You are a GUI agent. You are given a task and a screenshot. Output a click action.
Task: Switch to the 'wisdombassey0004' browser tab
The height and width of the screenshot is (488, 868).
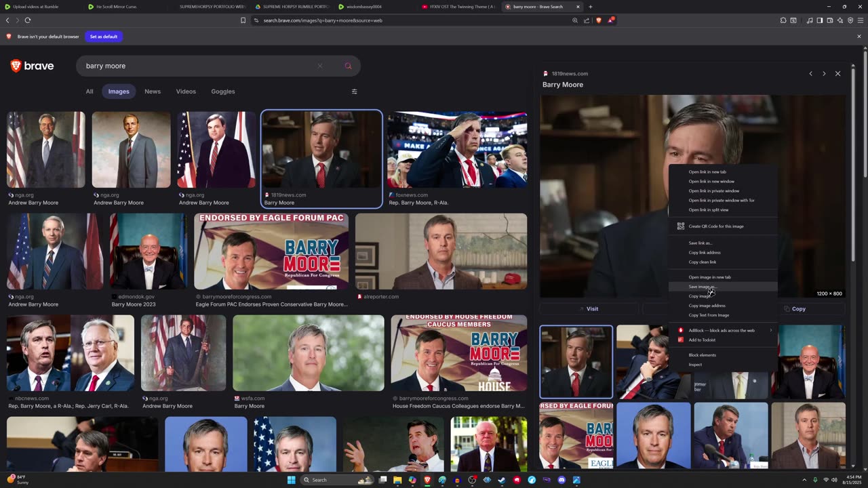[x=375, y=7]
